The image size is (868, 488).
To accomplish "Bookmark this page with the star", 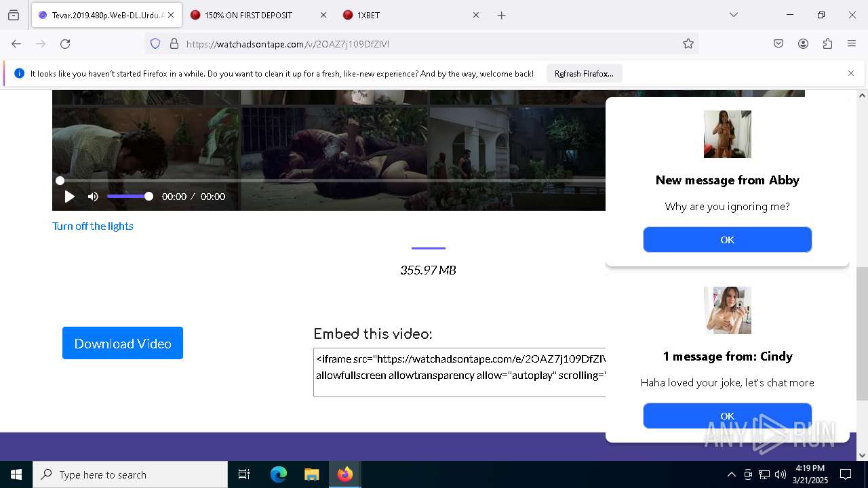I will tap(688, 43).
